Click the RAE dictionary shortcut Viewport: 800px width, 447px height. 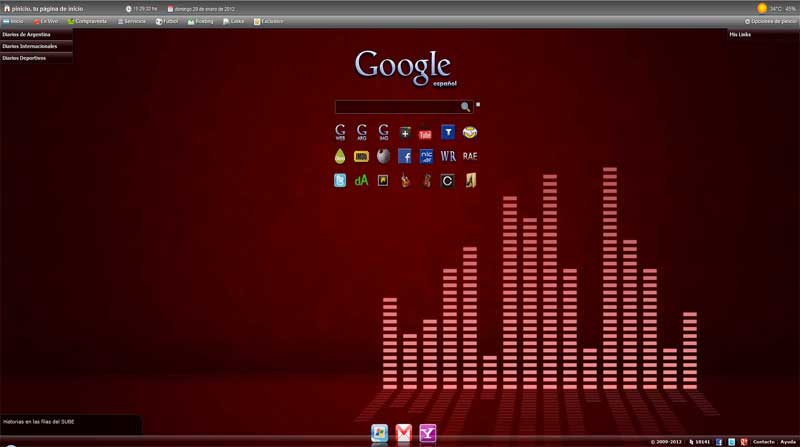pos(470,156)
